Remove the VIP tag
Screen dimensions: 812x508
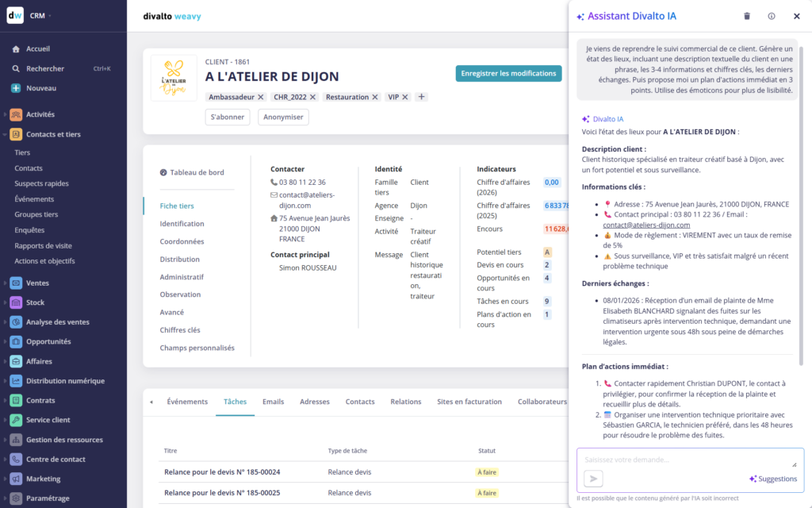pos(405,97)
